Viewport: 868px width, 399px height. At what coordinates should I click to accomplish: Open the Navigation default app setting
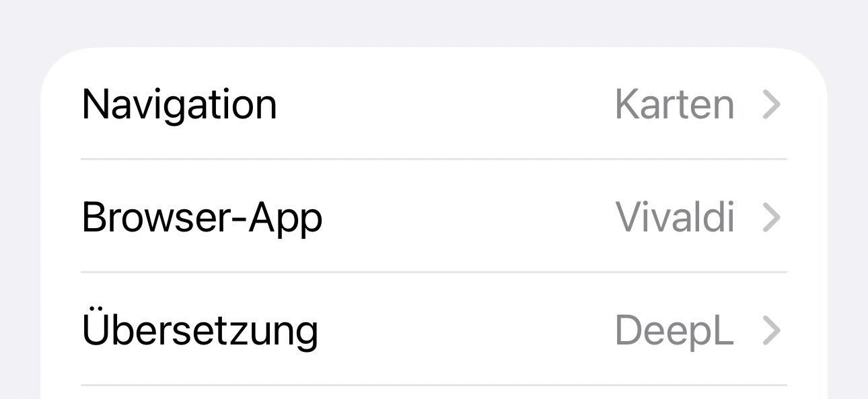(434, 104)
